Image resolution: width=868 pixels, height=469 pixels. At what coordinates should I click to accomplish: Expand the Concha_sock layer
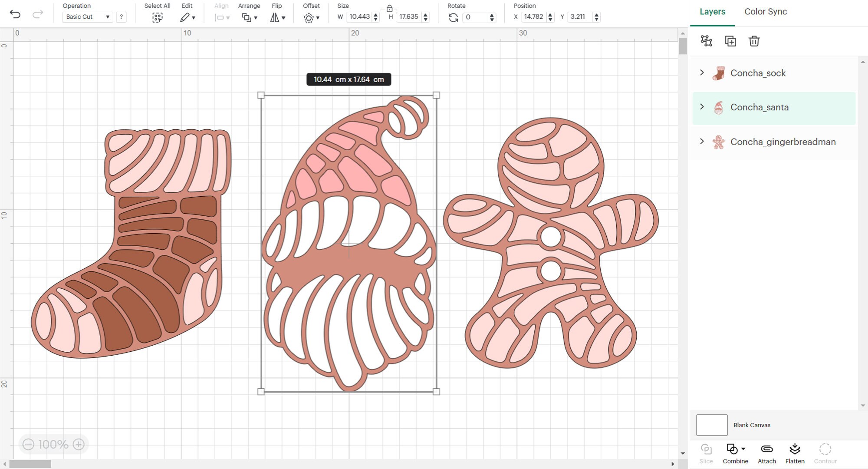702,73
